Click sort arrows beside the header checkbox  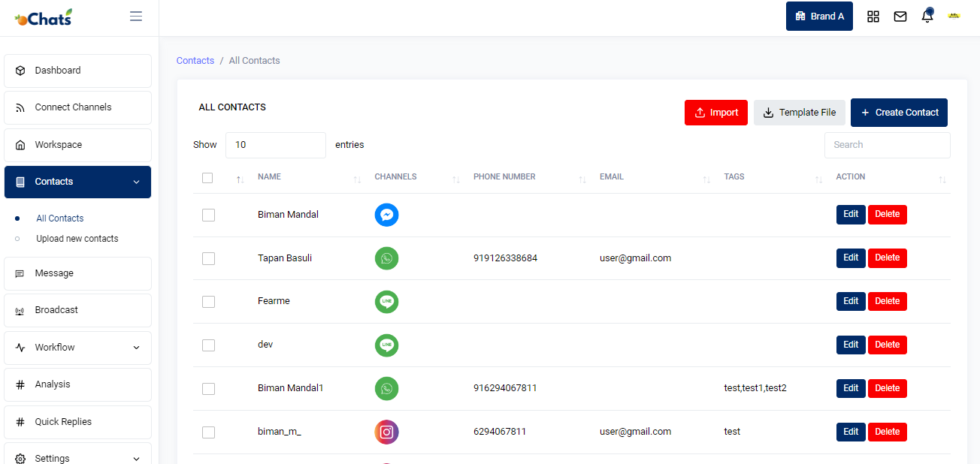240,179
